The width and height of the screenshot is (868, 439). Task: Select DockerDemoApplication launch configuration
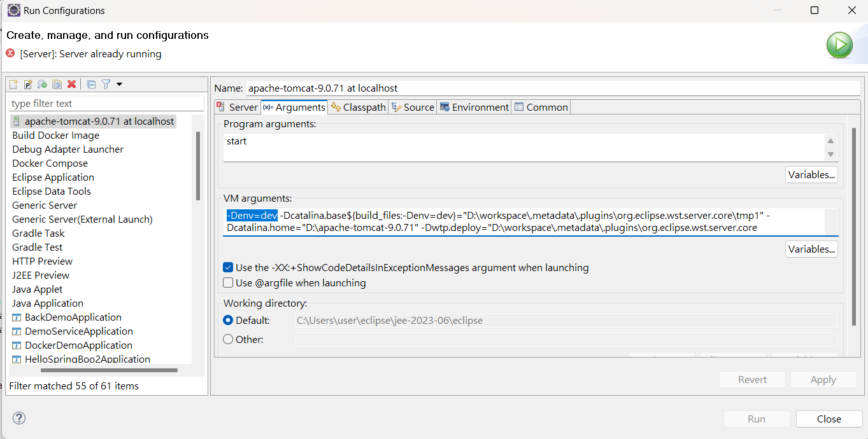click(73, 345)
